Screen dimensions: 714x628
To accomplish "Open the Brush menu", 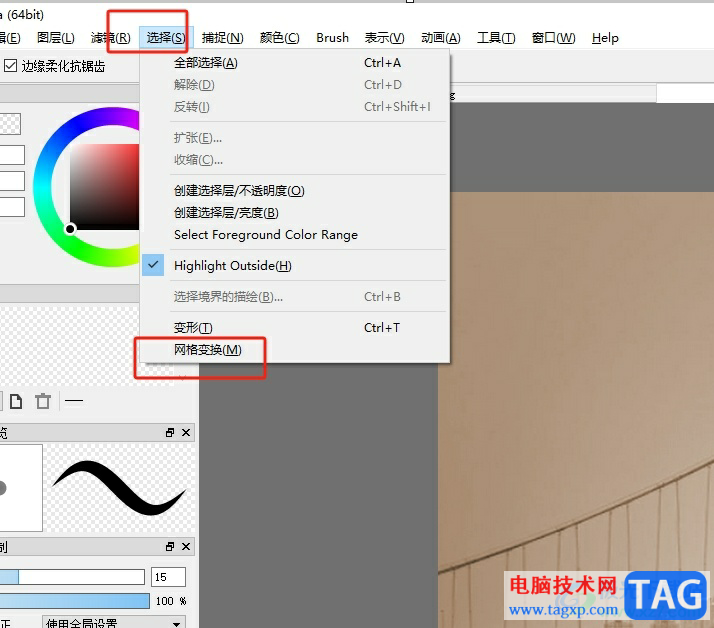I will coord(332,38).
